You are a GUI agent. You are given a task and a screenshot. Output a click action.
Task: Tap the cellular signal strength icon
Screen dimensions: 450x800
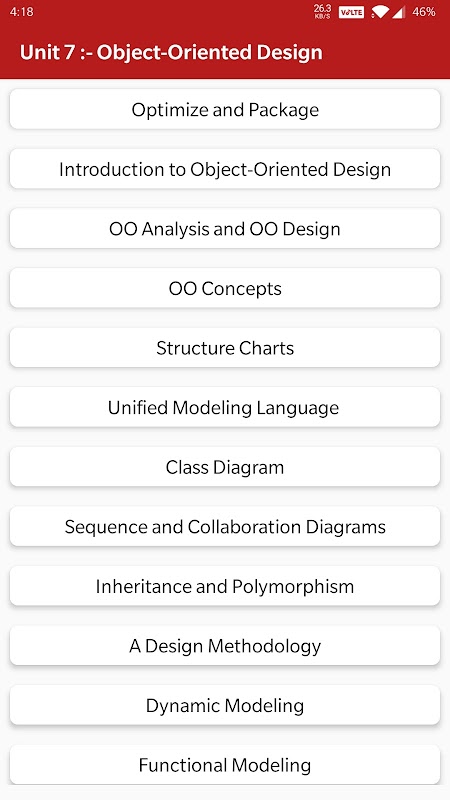(x=398, y=12)
